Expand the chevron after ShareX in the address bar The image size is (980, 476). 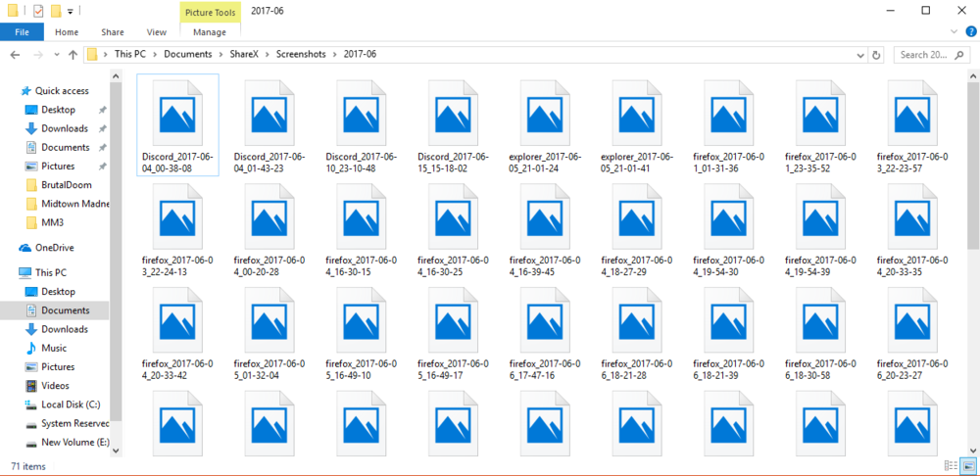(x=269, y=54)
